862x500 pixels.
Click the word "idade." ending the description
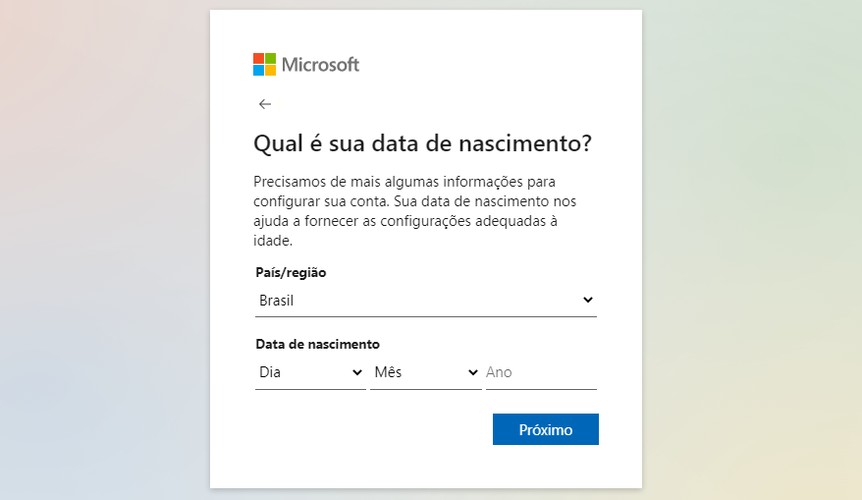[273, 241]
